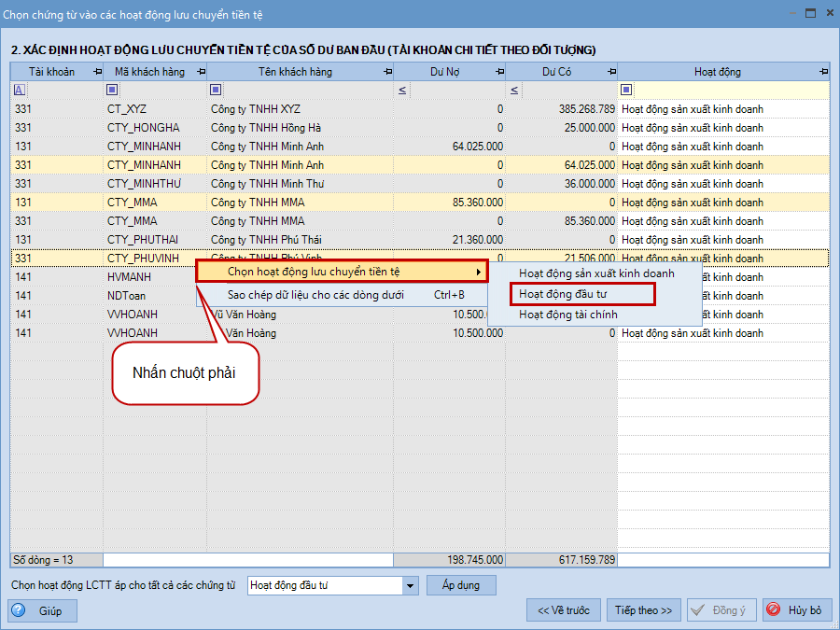This screenshot has width=840, height=630.
Task: Click pin icon on Tên khách hàng column
Action: point(387,72)
